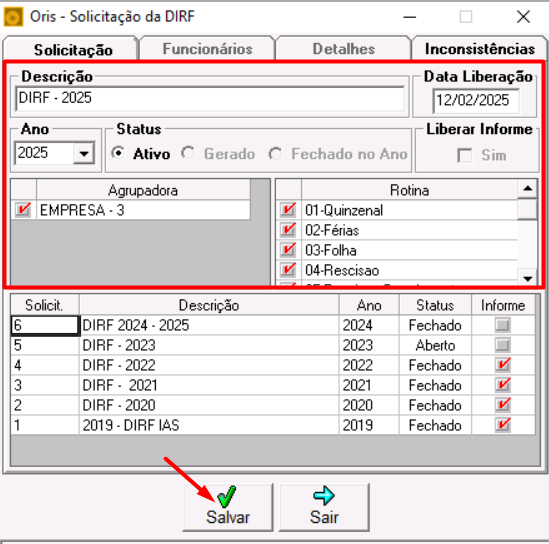Click the Status column header
549x544 pixels.
click(x=435, y=305)
